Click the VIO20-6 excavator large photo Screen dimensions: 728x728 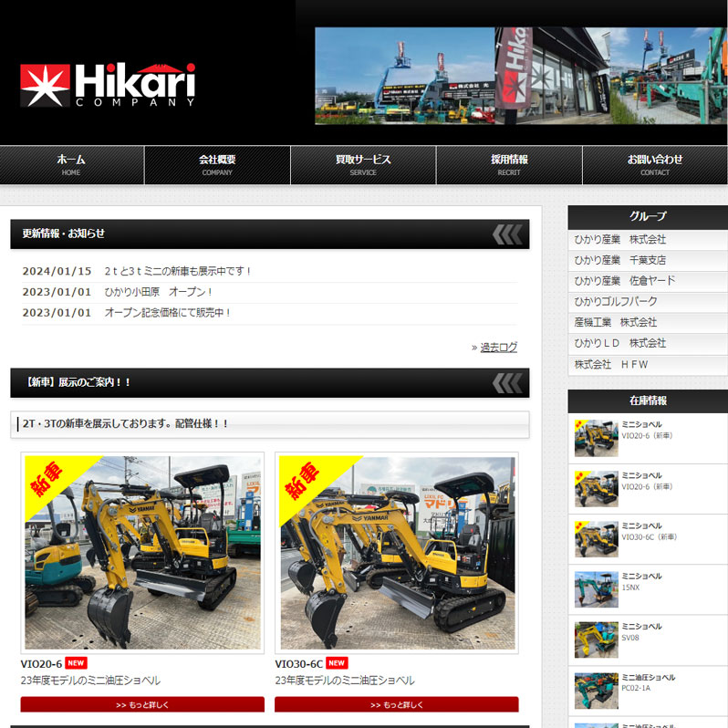tap(142, 553)
